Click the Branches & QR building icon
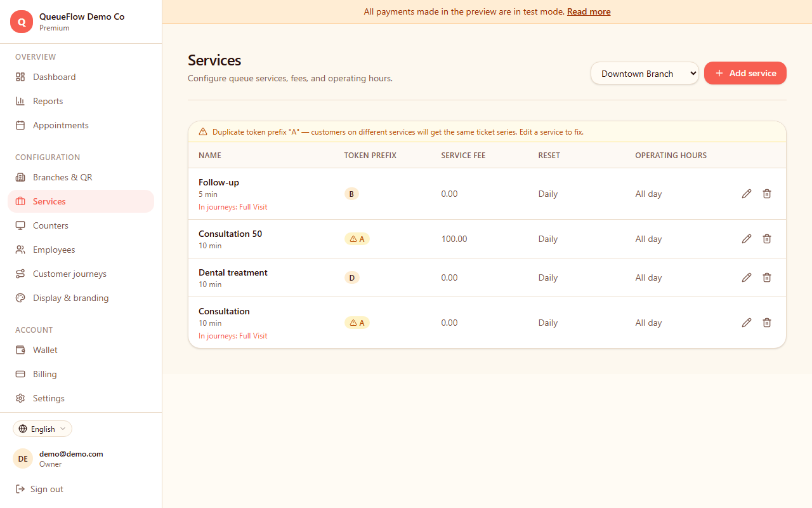This screenshot has width=812, height=508. [x=20, y=177]
